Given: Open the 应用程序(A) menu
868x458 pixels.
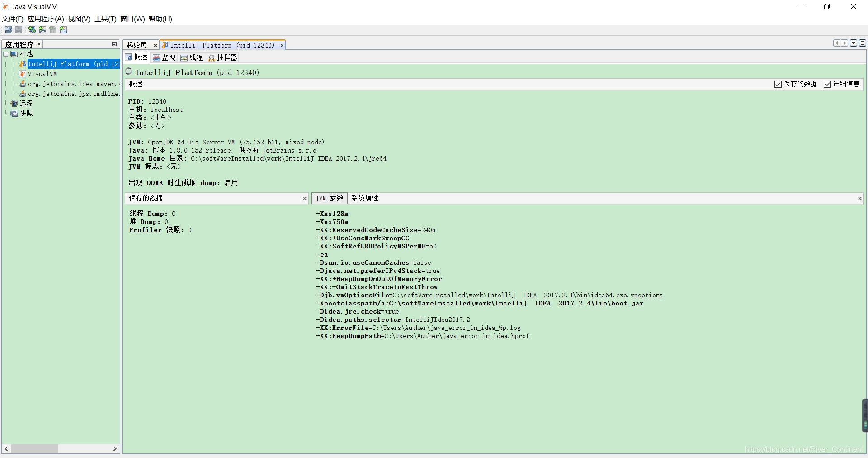Looking at the screenshot, I should [x=46, y=19].
